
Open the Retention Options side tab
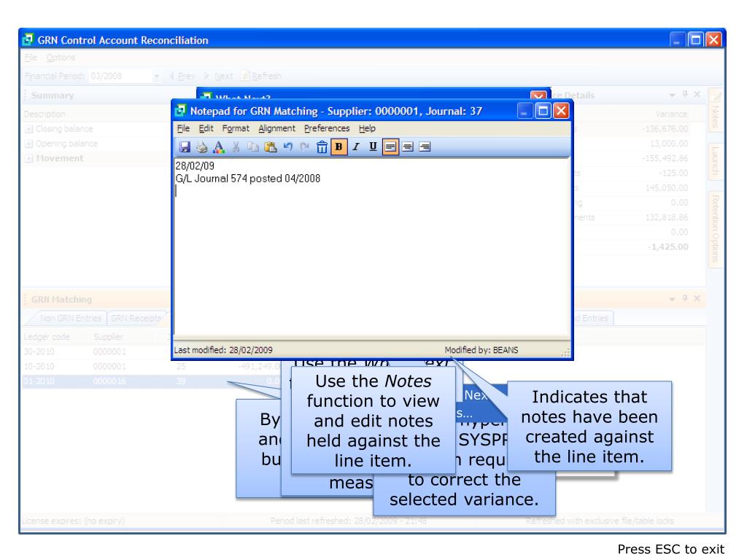pos(716,228)
